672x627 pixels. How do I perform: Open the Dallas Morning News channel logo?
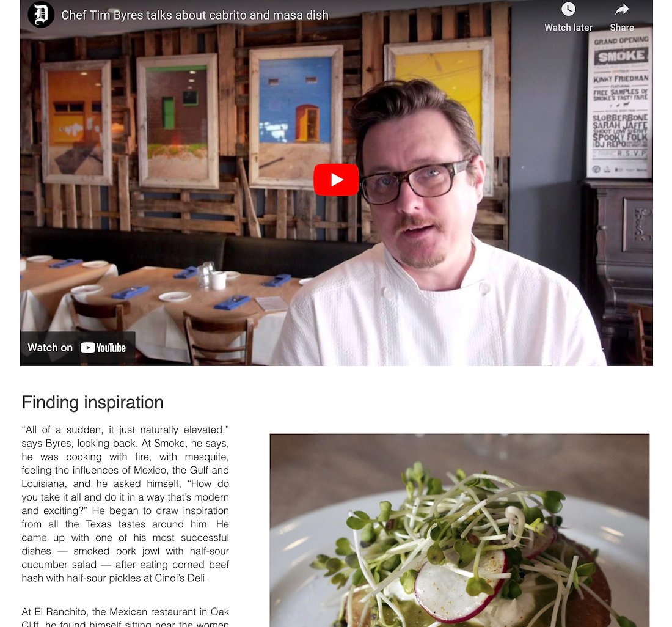pyautogui.click(x=41, y=15)
